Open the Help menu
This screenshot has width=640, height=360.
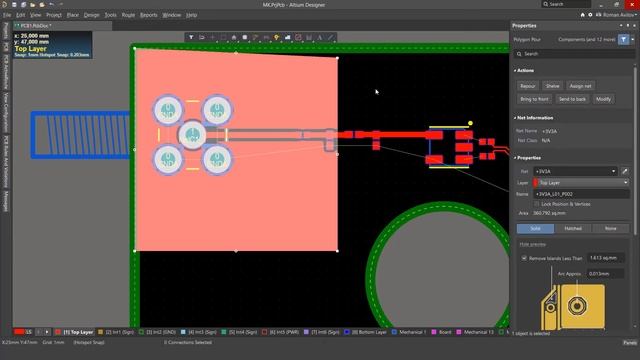point(191,15)
